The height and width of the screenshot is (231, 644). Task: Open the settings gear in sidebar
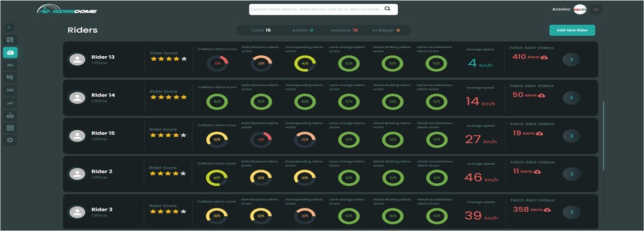pyautogui.click(x=10, y=140)
